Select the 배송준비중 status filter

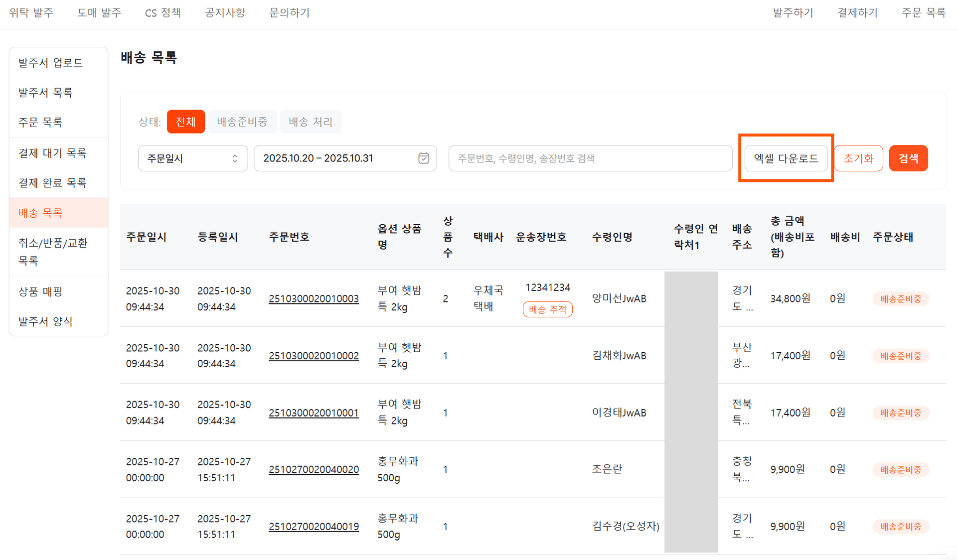242,122
